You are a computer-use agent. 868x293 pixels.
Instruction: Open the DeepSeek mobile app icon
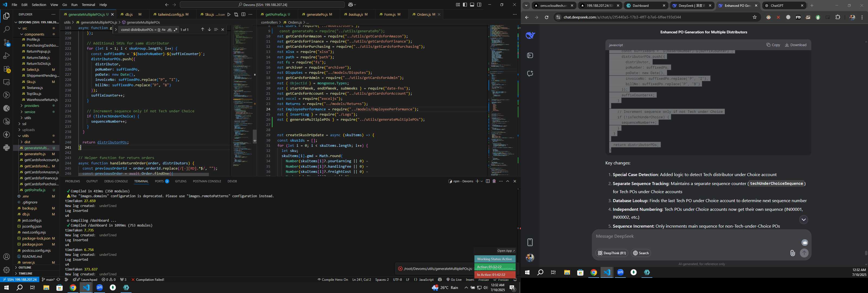tap(530, 242)
